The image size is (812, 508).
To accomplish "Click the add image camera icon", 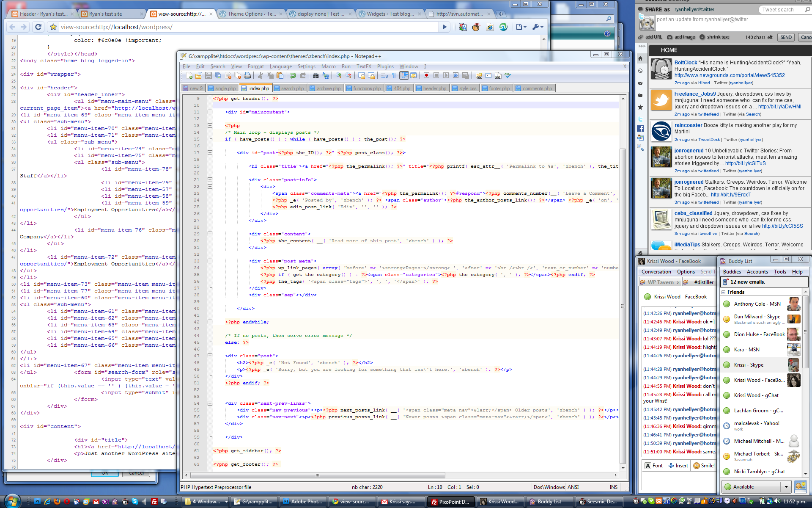I will (669, 37).
